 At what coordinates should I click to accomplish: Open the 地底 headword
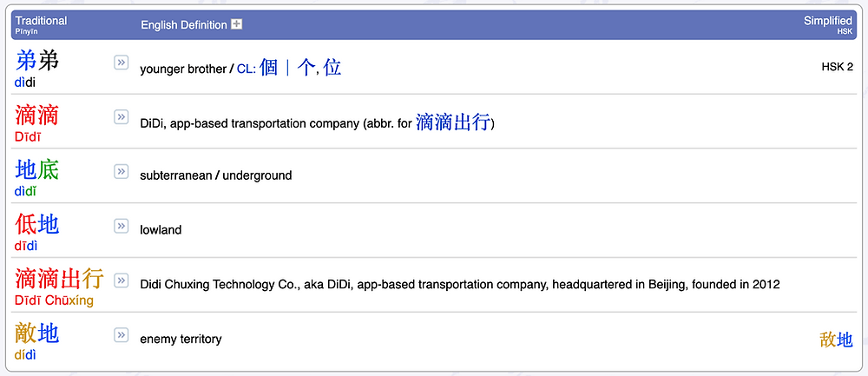pyautogui.click(x=37, y=169)
